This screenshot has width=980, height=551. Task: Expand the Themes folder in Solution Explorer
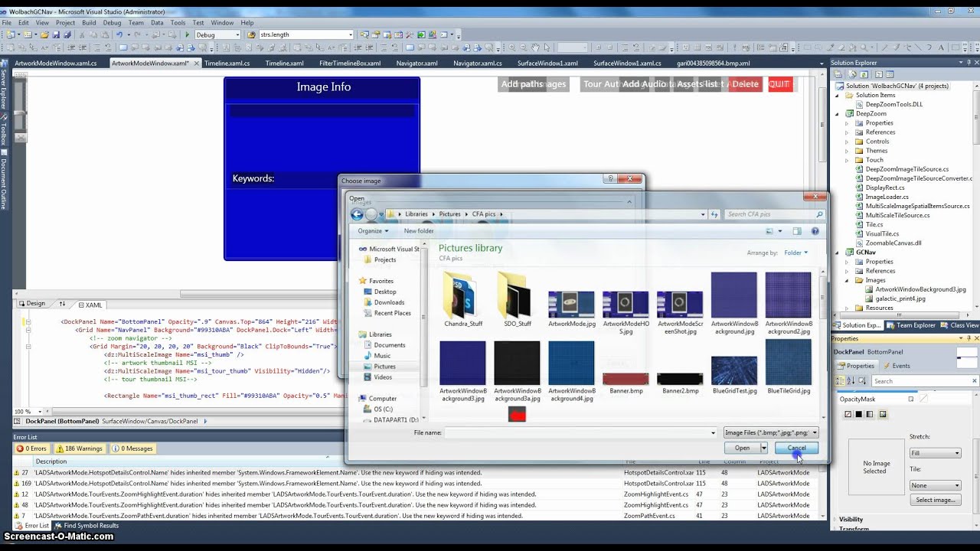[x=847, y=151]
